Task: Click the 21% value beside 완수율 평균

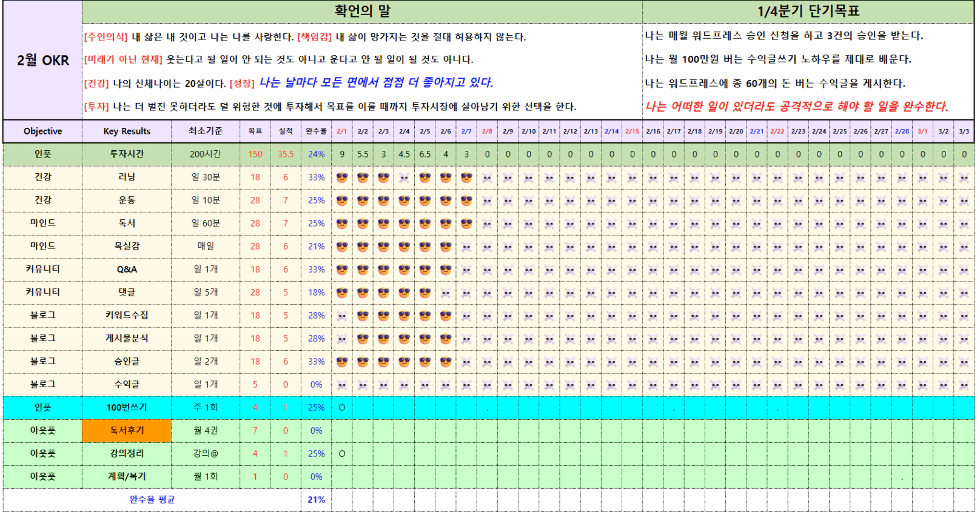Action: 317,500
